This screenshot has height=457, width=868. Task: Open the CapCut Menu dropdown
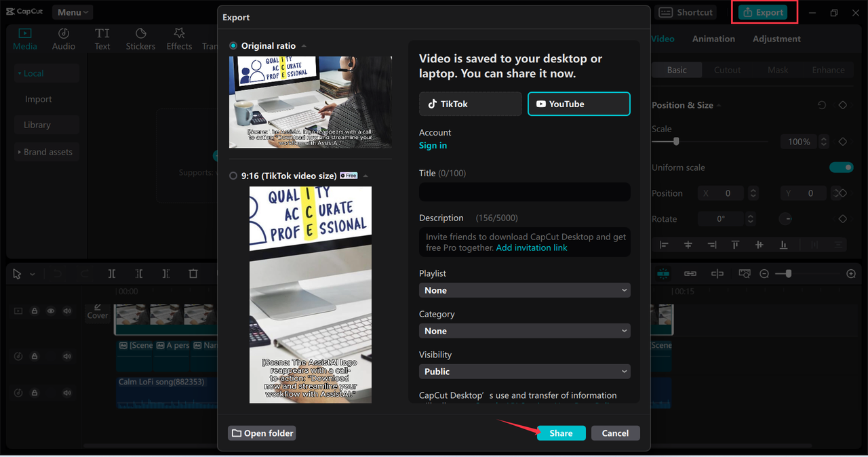[x=72, y=12]
